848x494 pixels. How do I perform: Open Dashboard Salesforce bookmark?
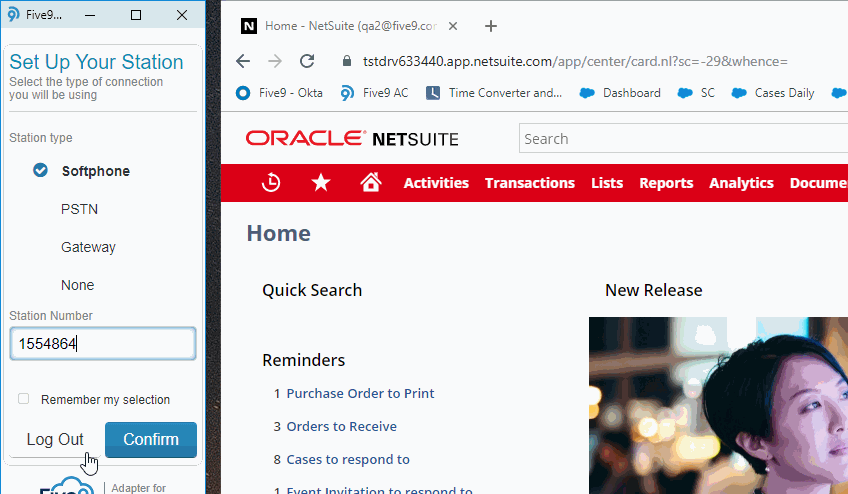point(620,93)
